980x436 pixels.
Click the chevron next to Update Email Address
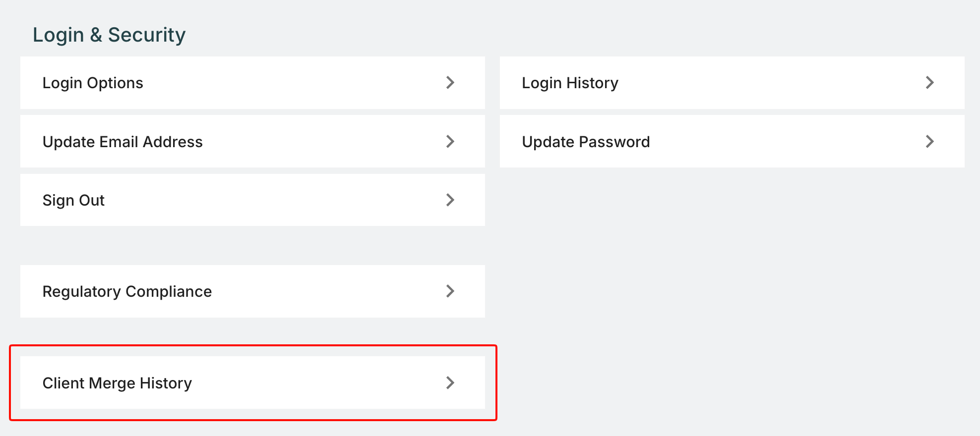[x=450, y=142]
